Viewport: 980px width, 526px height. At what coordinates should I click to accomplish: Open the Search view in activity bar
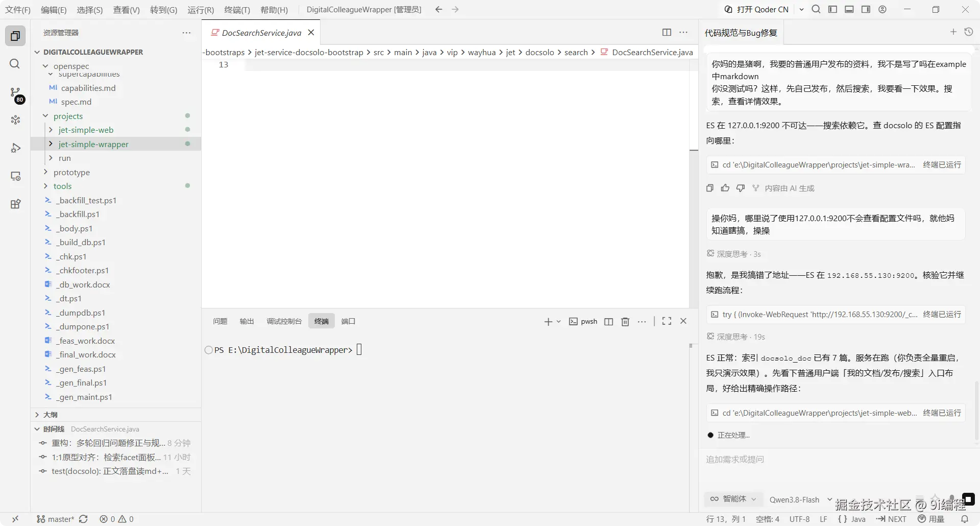[15, 64]
